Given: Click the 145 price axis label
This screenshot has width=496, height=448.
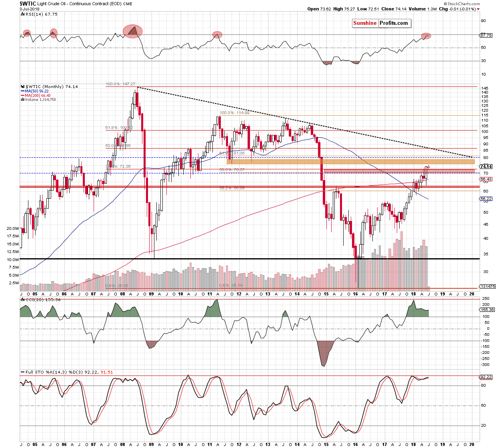Looking at the screenshot, I should click(x=484, y=88).
